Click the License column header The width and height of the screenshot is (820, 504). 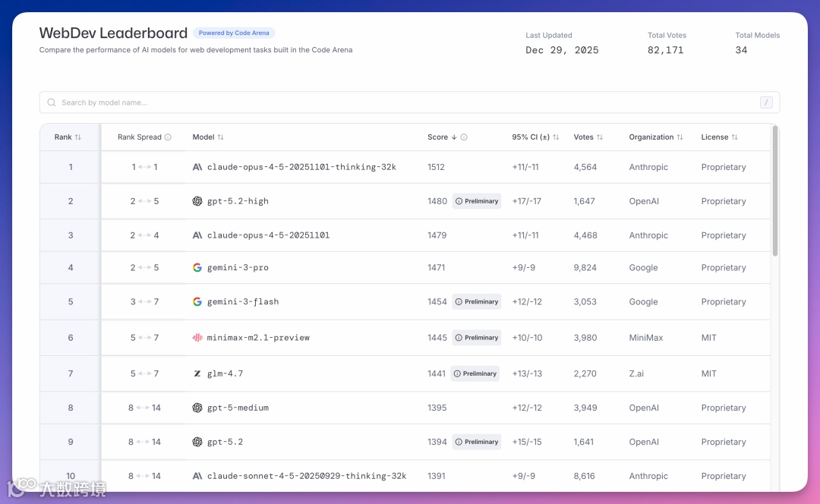pyautogui.click(x=715, y=137)
